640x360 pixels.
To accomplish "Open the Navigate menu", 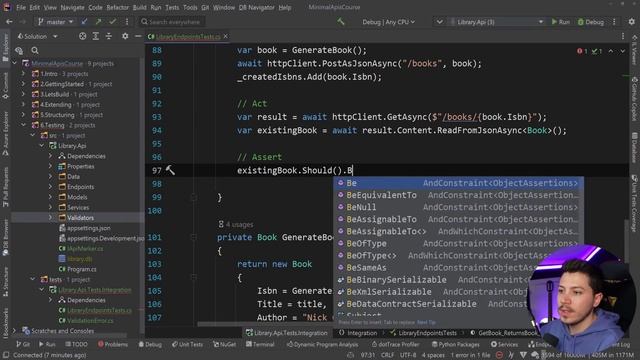I will point(72,7).
